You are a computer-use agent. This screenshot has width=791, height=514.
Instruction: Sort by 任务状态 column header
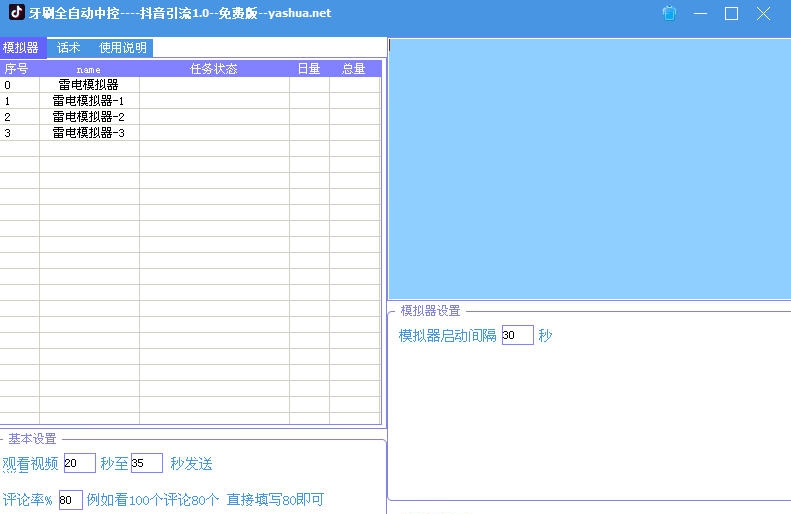(x=214, y=69)
